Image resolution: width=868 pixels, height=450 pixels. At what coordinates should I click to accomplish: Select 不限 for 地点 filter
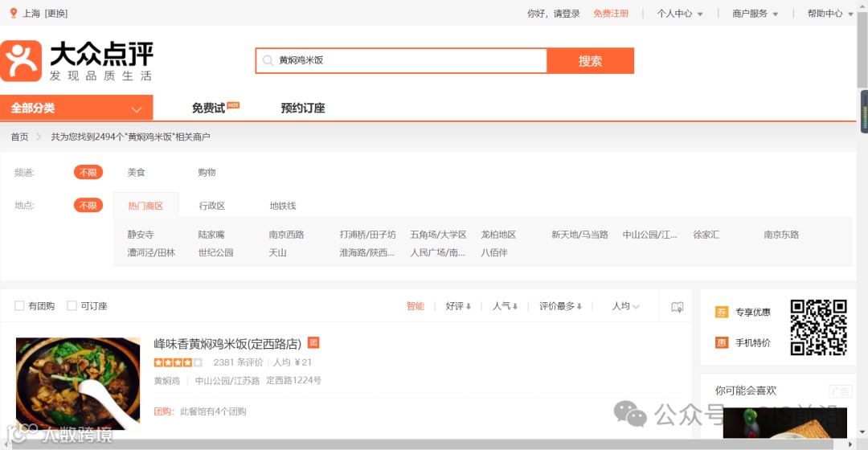[88, 206]
